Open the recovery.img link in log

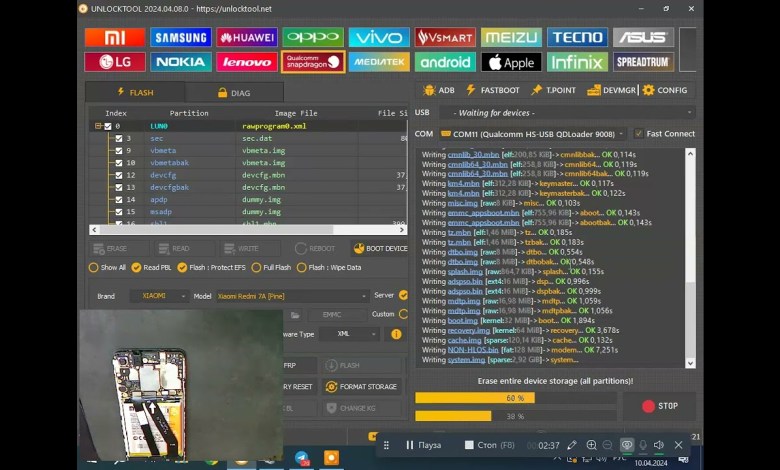coord(469,330)
